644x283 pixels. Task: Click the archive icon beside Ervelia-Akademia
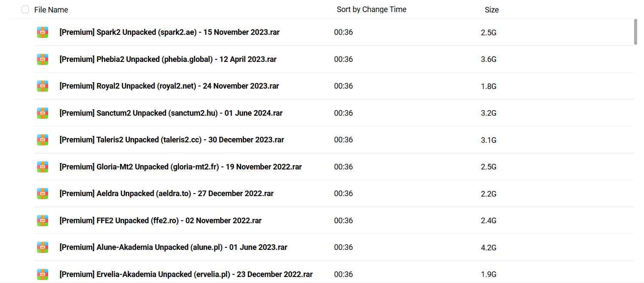[x=42, y=274]
